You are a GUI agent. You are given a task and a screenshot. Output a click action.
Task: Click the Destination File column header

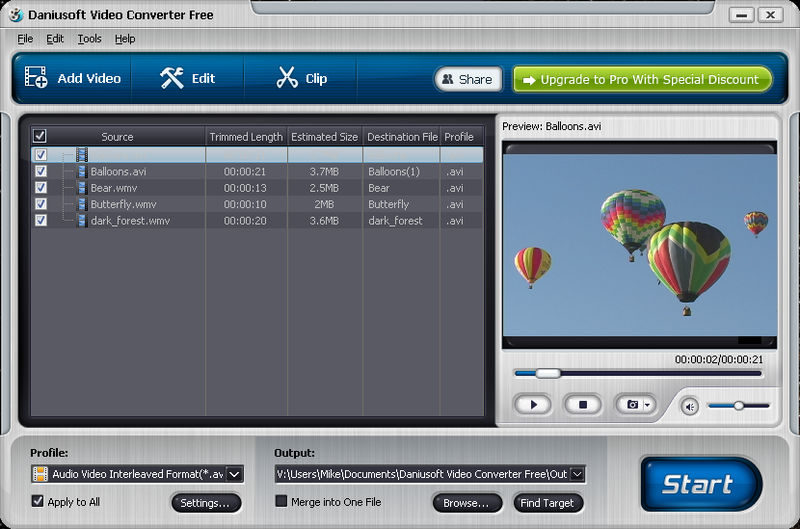(x=402, y=137)
